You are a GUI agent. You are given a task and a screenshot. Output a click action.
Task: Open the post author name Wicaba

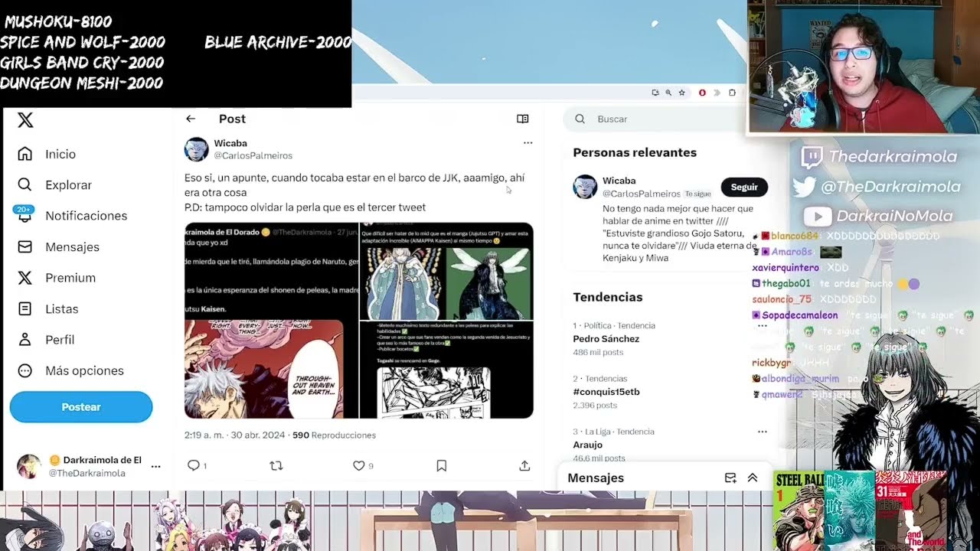coord(230,143)
